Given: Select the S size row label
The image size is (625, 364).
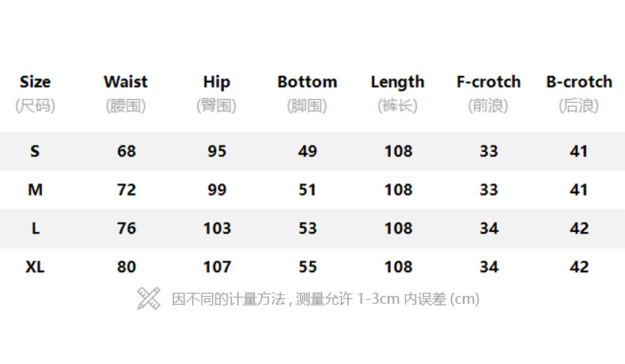Looking at the screenshot, I should [35, 151].
